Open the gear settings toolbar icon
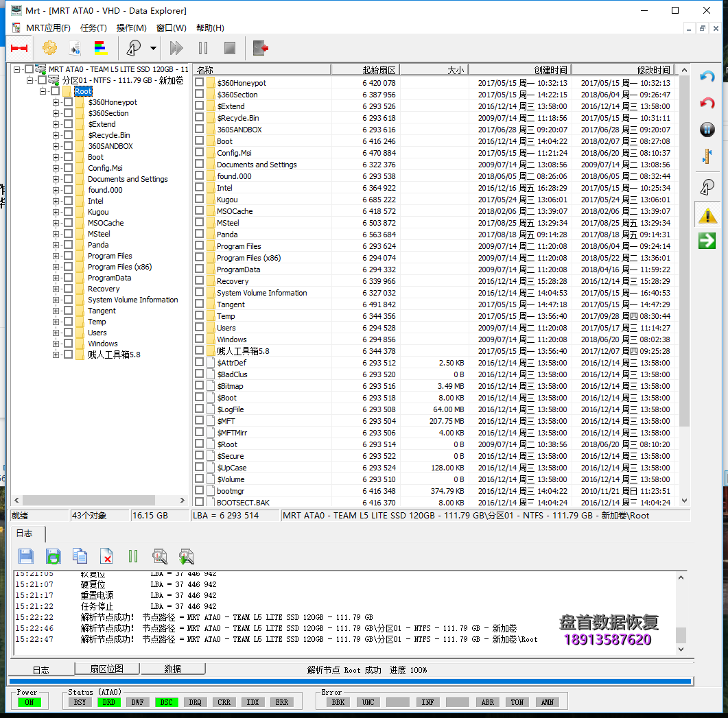The width and height of the screenshot is (728, 718). [x=49, y=48]
